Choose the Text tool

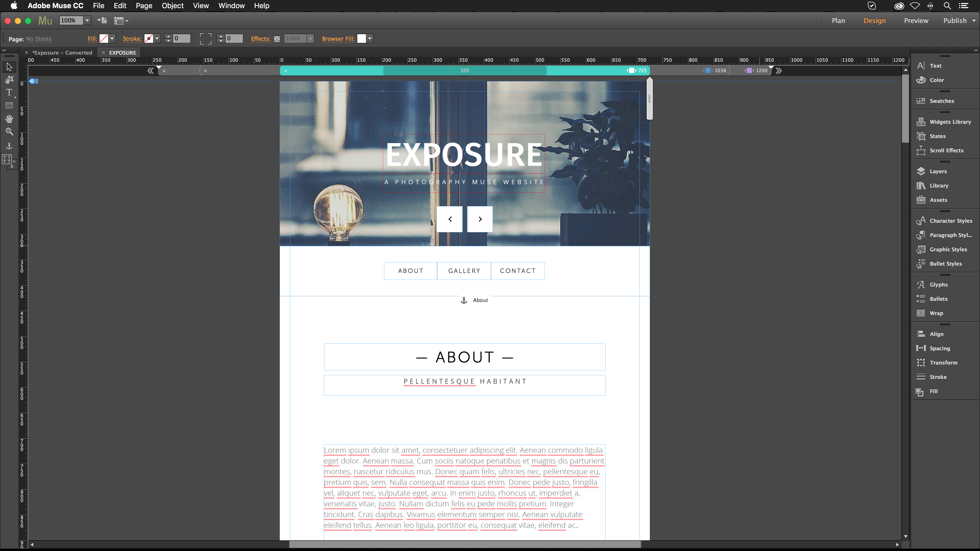point(9,92)
